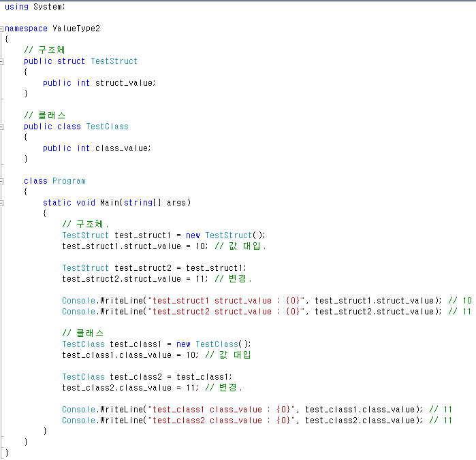Collapse the TestClass class definition
The image size is (476, 460).
point(1,127)
